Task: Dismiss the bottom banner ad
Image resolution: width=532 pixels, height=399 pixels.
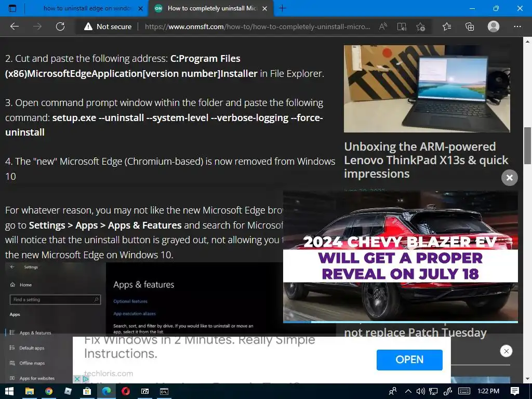Action: 506,351
